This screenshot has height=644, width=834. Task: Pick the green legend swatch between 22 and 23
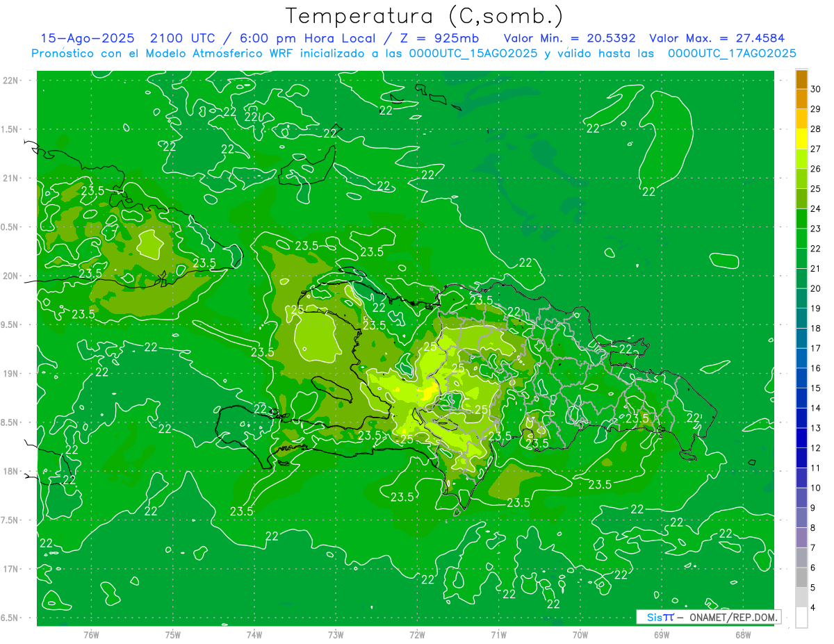point(801,238)
